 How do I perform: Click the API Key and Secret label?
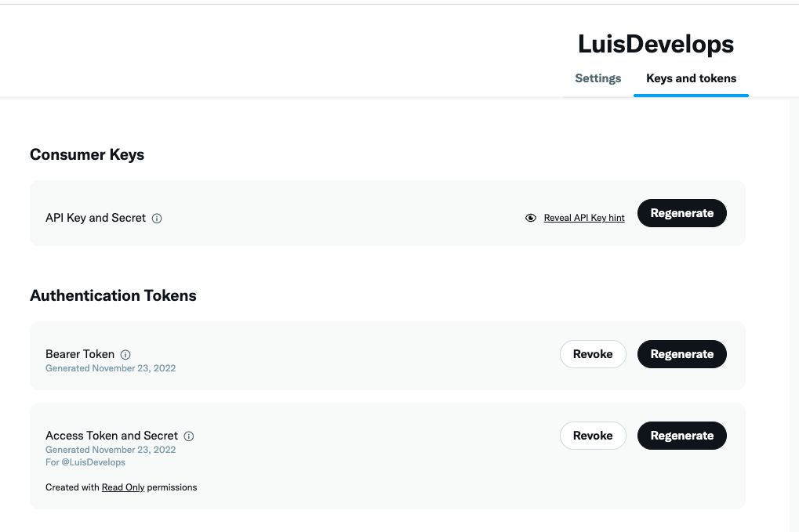pyautogui.click(x=96, y=218)
